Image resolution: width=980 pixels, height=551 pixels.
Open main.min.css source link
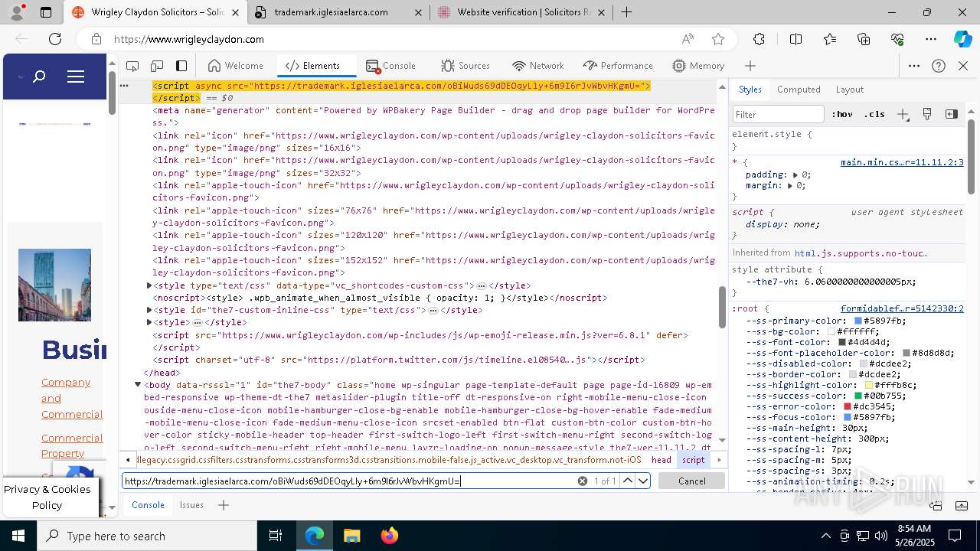902,162
